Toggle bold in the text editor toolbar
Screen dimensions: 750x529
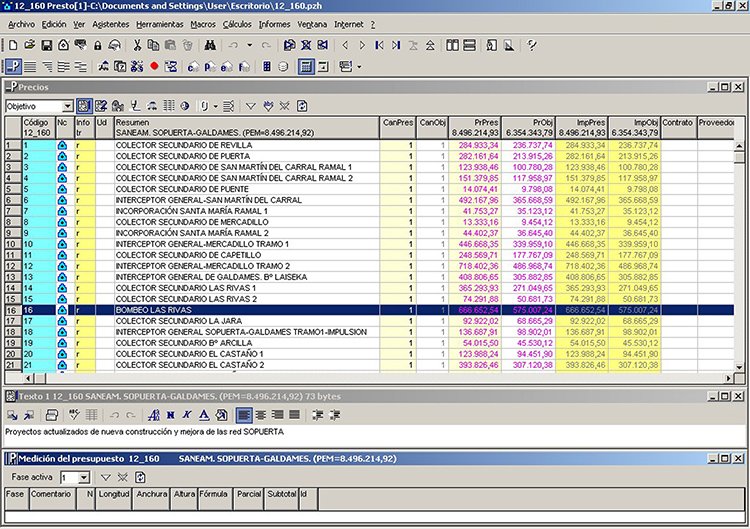[x=170, y=414]
